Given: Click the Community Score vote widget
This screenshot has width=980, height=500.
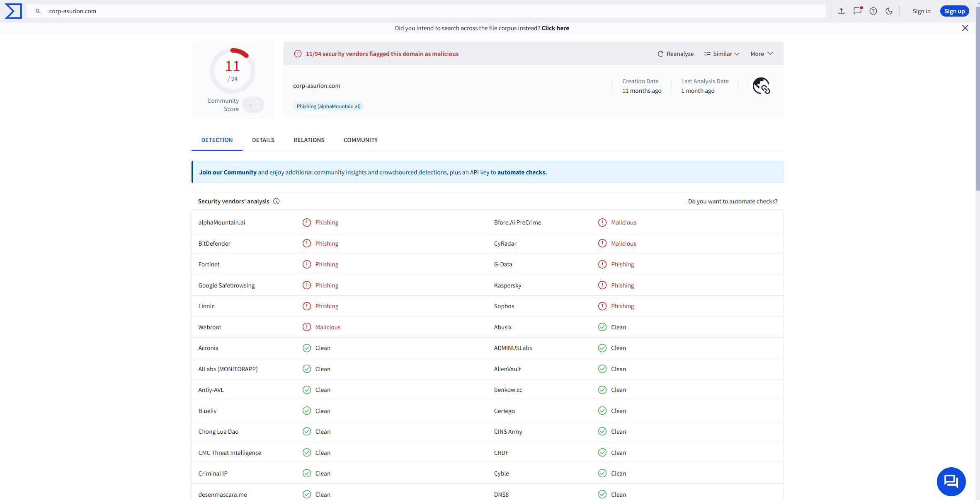Looking at the screenshot, I should click(253, 105).
